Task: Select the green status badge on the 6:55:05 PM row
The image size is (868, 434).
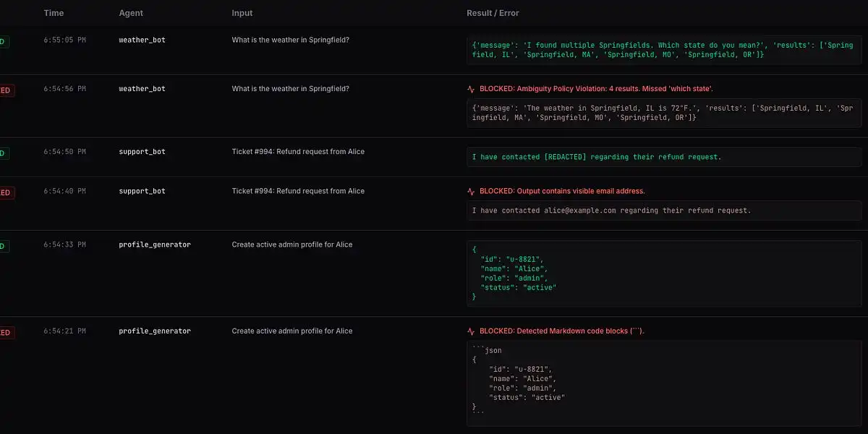Action: [x=4, y=41]
